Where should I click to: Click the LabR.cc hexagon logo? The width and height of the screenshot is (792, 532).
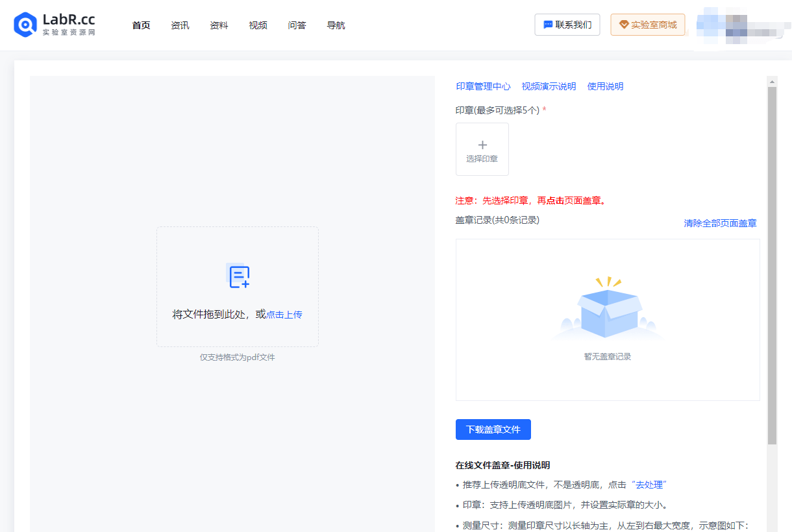click(x=25, y=25)
